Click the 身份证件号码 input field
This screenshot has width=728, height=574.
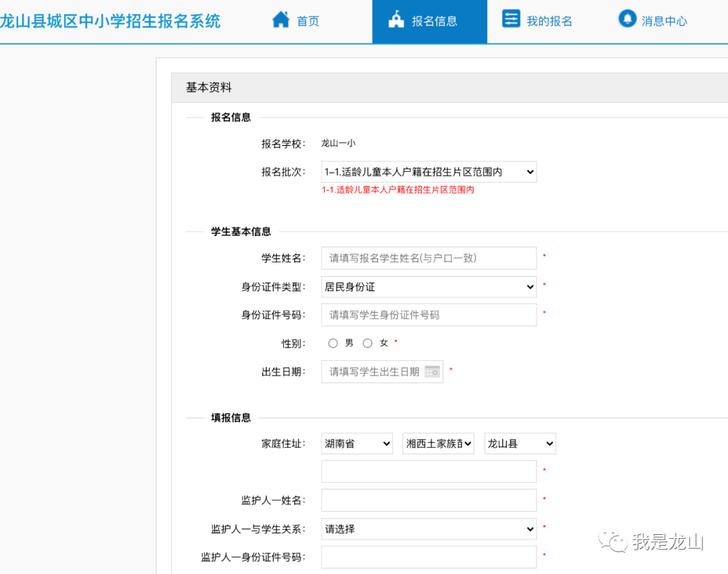429,315
